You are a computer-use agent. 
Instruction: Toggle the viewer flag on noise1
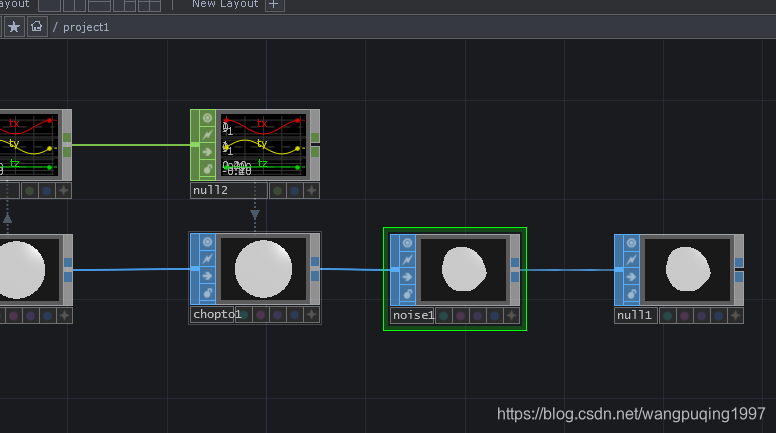pyautogui.click(x=407, y=242)
